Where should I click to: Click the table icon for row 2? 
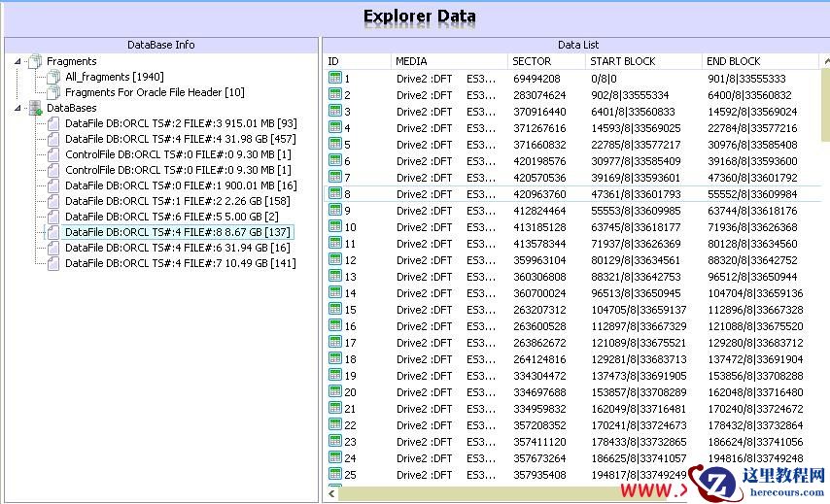(335, 94)
